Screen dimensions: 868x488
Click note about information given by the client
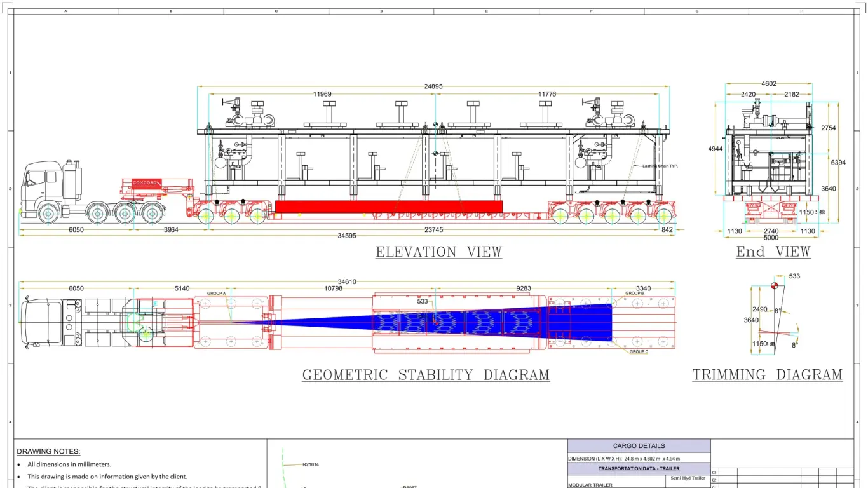pyautogui.click(x=107, y=477)
